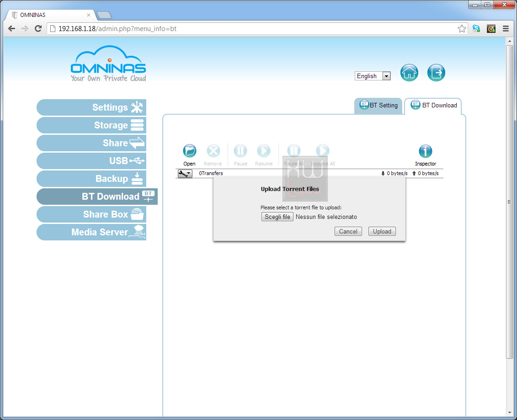Open a torrent with the Open icon

190,151
